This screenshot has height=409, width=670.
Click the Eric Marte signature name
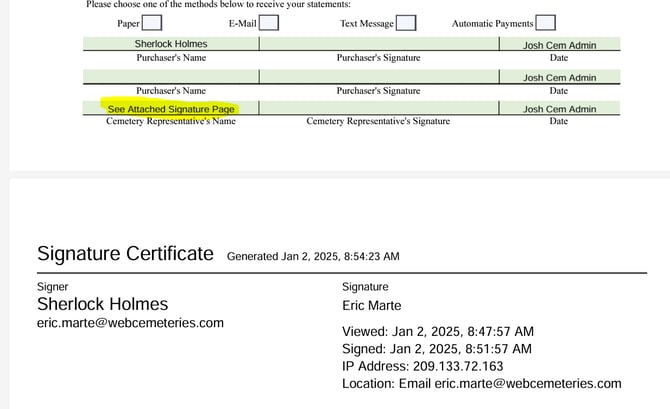coord(371,306)
